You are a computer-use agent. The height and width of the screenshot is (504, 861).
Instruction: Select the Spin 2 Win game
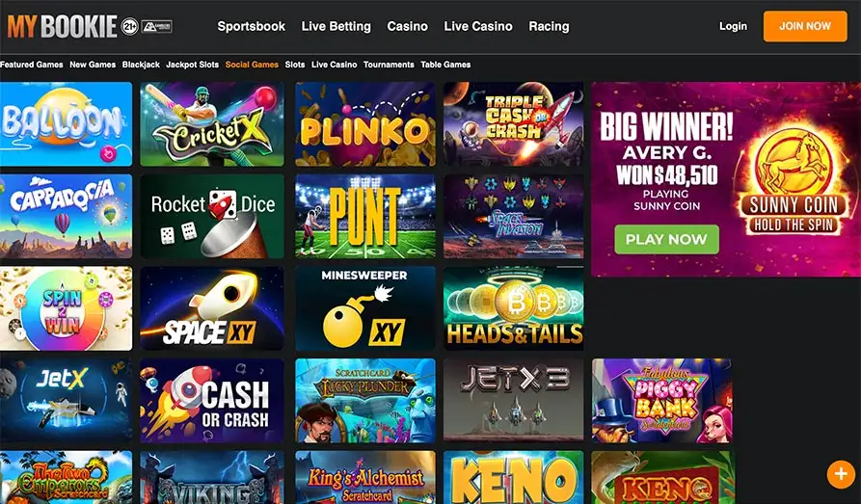coord(66,308)
